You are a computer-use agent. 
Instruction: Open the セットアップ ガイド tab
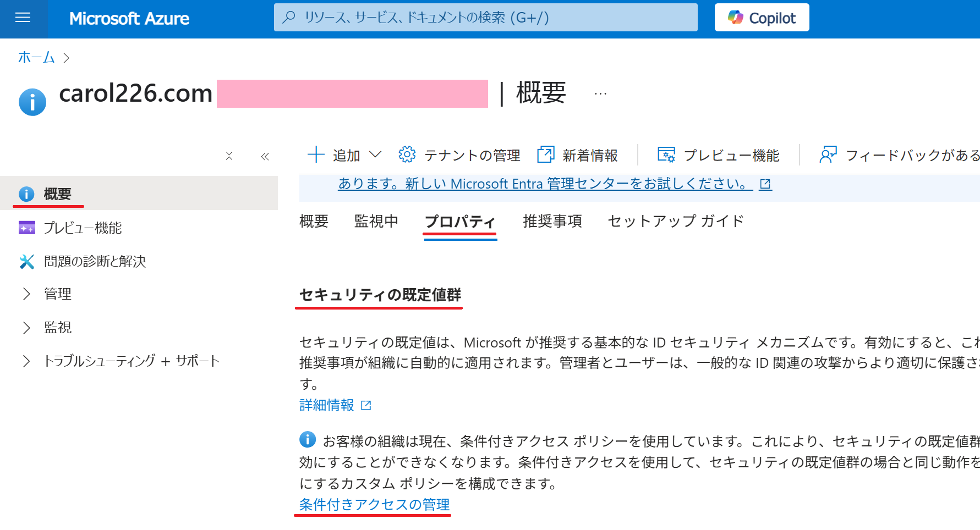[676, 221]
